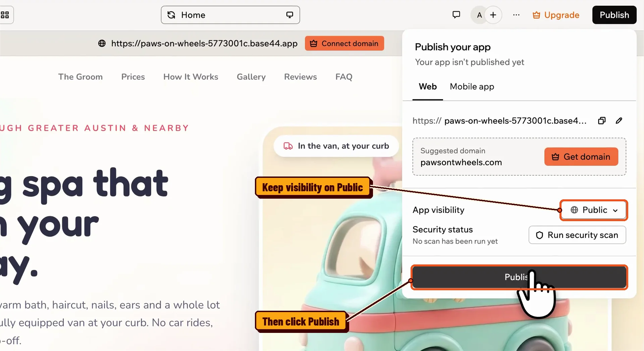The width and height of the screenshot is (644, 351).
Task: Click the top bar Publish button
Action: click(x=614, y=15)
